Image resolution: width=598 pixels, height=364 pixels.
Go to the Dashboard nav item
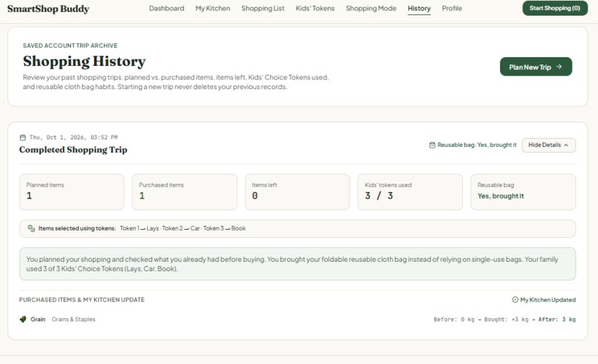[x=166, y=8]
